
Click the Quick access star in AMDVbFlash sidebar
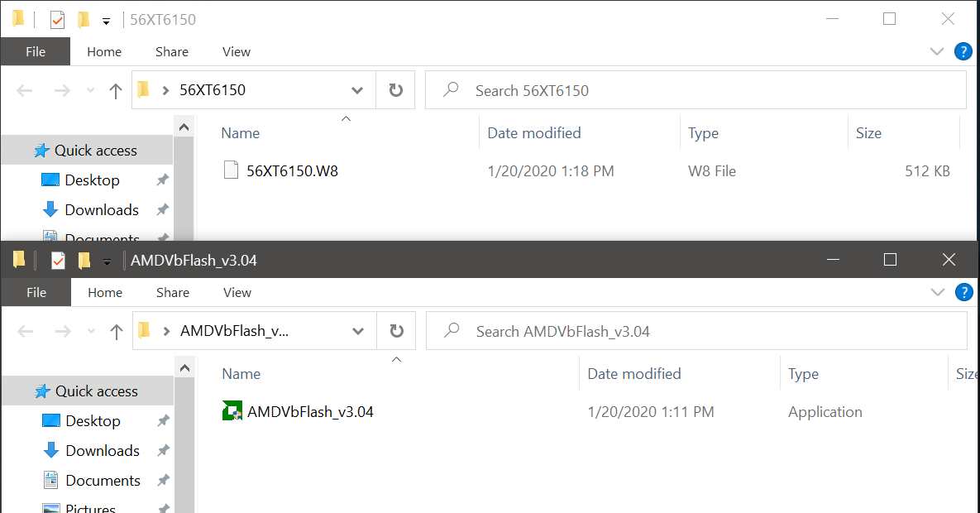[42, 391]
